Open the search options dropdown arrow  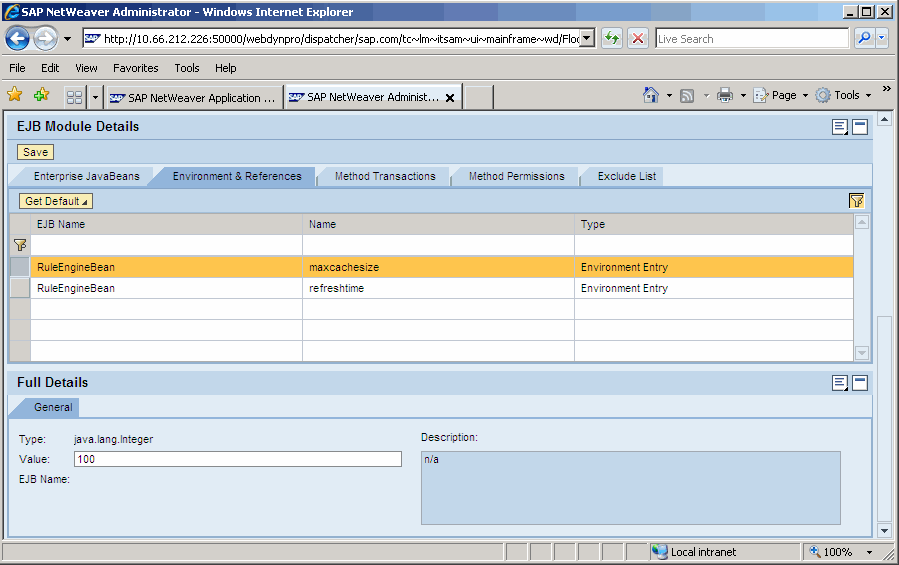pos(882,38)
